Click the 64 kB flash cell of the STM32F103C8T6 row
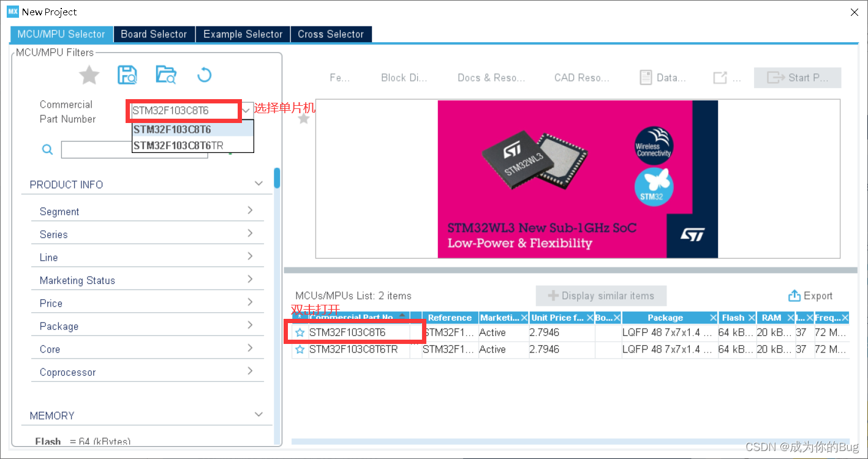 click(736, 333)
